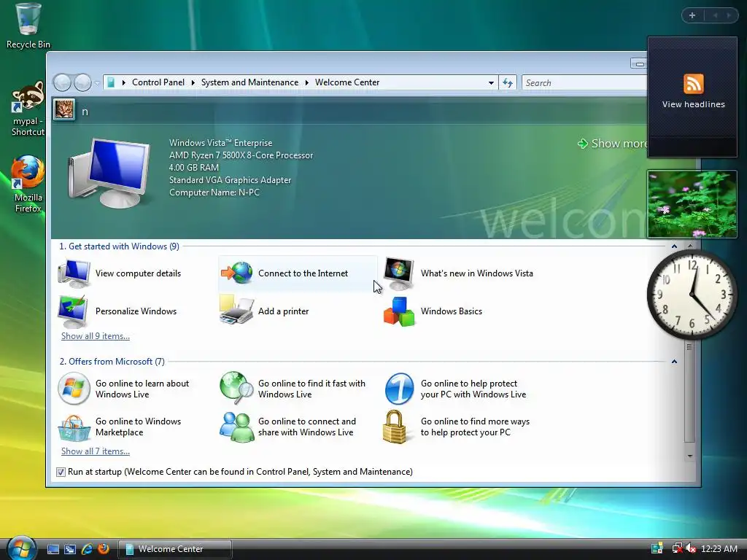Click the Welcome Center taskbar button
Image resolution: width=747 pixels, height=560 pixels.
pos(175,549)
